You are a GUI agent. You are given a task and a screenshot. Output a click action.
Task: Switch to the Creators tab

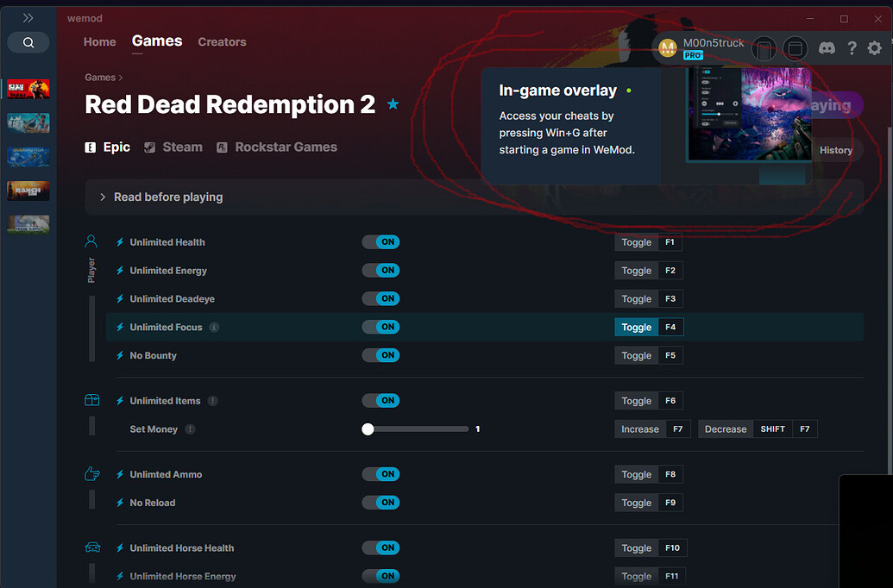(x=222, y=41)
